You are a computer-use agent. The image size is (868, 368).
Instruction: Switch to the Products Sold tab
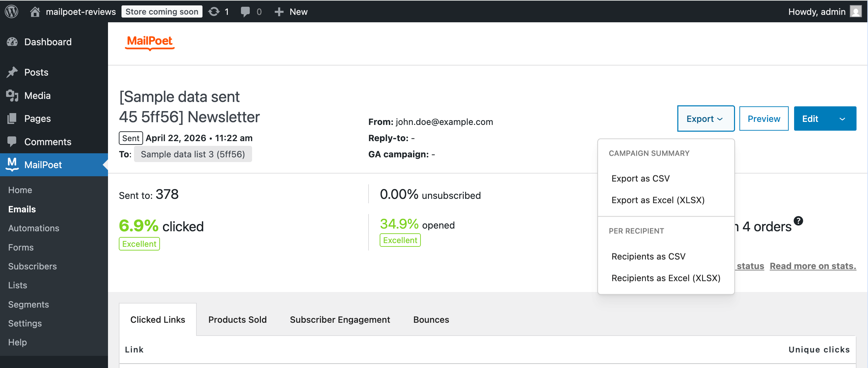pyautogui.click(x=238, y=320)
